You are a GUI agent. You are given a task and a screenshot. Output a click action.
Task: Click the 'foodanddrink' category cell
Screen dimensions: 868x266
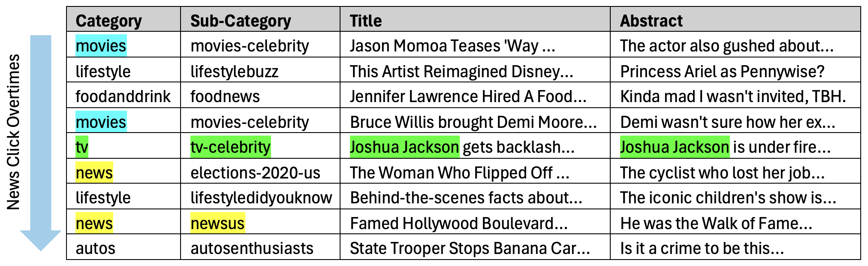[123, 97]
